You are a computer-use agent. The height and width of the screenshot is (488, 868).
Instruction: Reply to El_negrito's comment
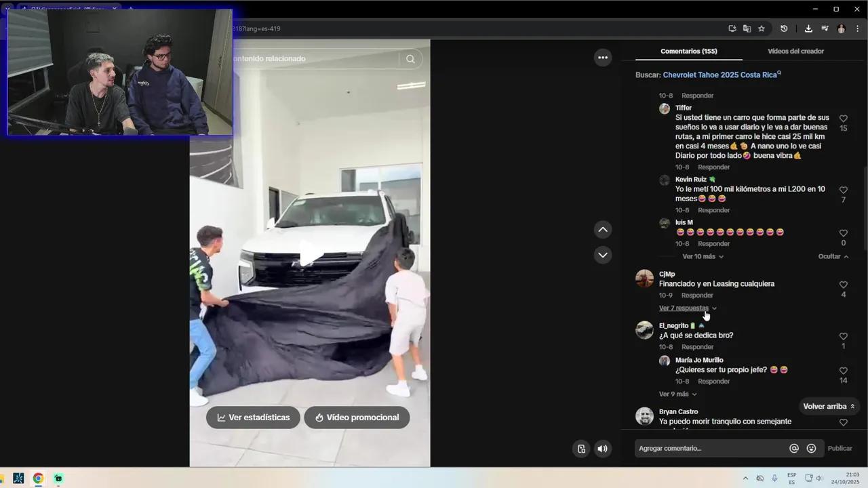point(697,347)
